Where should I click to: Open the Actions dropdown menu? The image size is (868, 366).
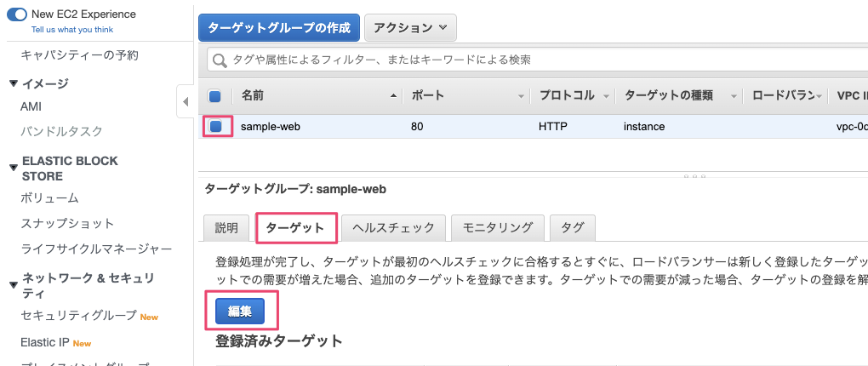coord(410,27)
